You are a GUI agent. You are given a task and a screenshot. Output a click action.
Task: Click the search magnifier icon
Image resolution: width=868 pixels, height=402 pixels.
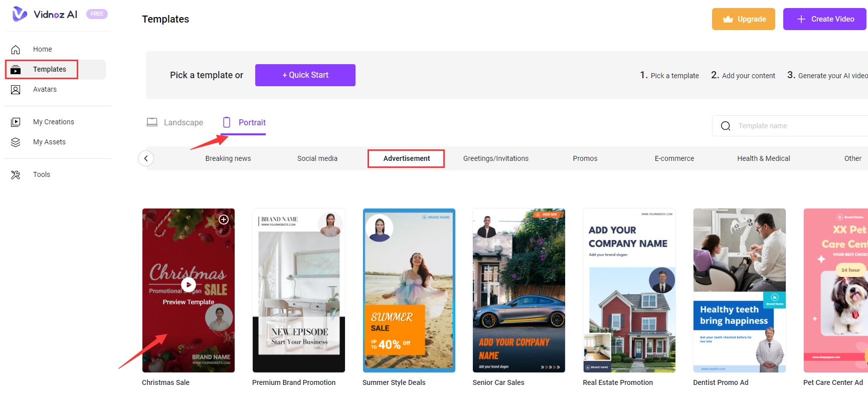(725, 126)
